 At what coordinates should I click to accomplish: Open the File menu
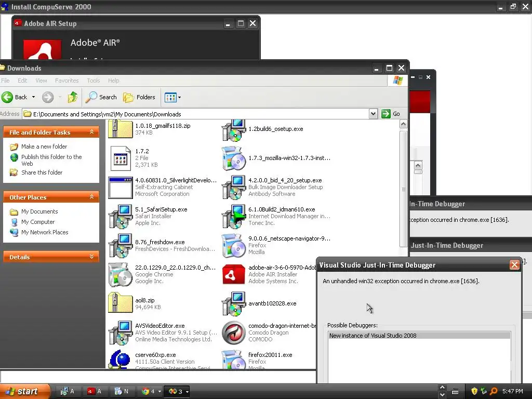pos(5,81)
